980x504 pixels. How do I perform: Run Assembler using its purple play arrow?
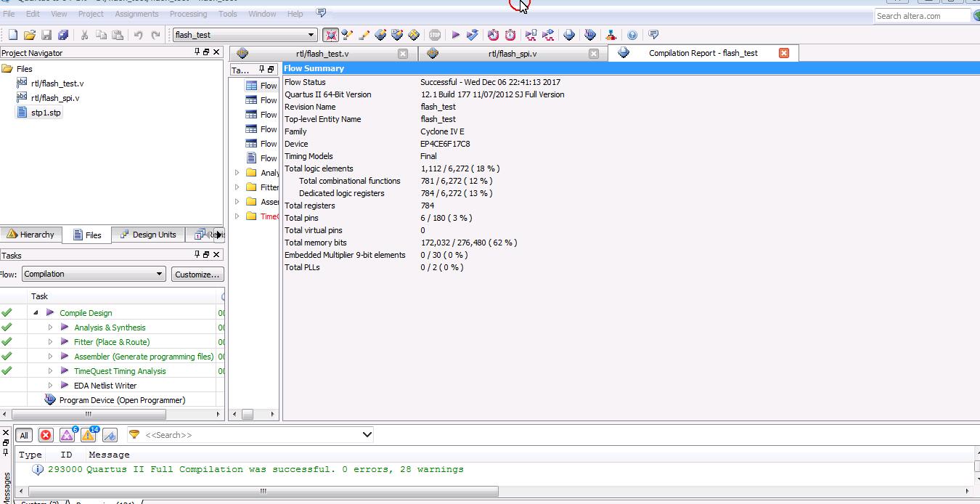(x=65, y=357)
